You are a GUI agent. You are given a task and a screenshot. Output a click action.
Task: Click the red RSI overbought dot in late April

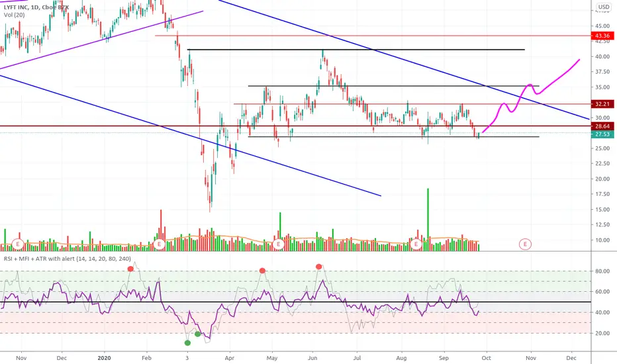(262, 270)
